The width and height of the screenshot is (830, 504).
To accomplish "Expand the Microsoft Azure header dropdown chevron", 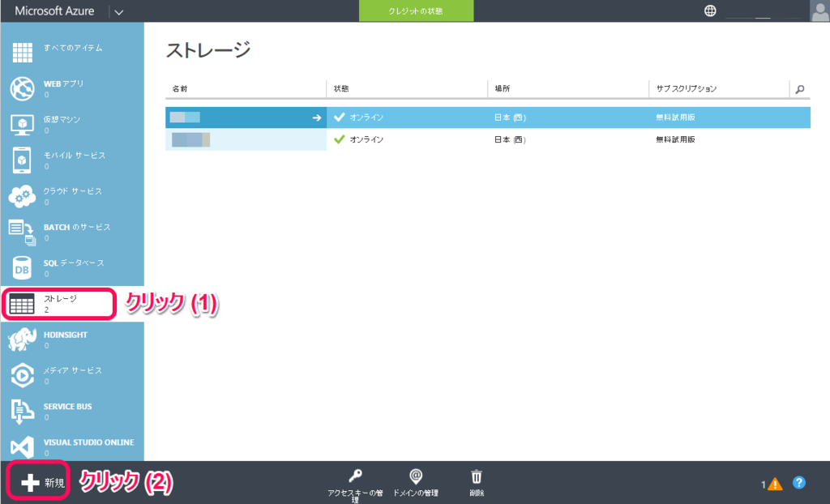I will click(x=119, y=11).
